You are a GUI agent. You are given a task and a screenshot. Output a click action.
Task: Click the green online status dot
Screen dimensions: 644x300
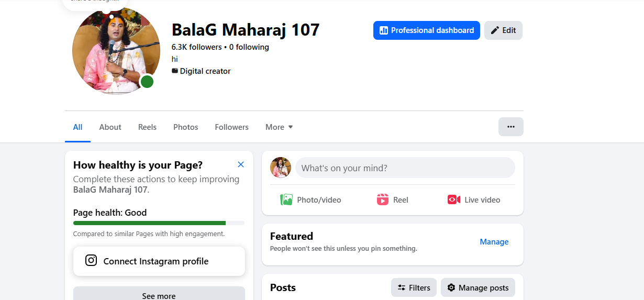(x=147, y=82)
